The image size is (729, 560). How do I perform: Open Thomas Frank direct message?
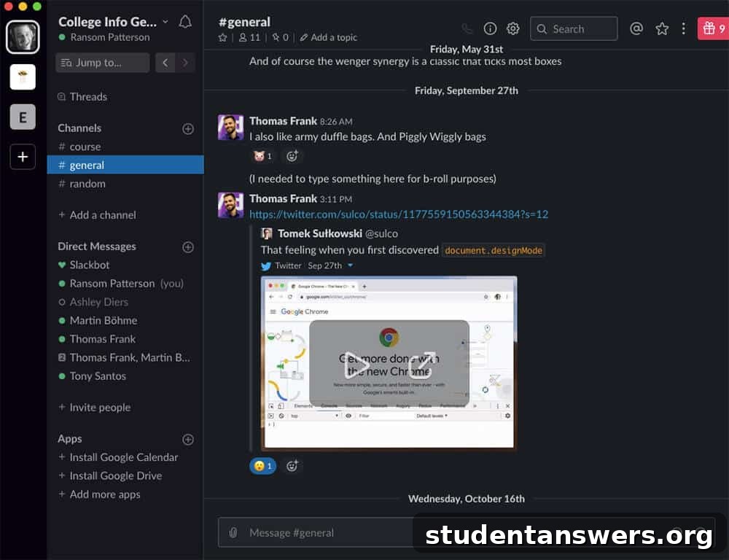(125, 339)
